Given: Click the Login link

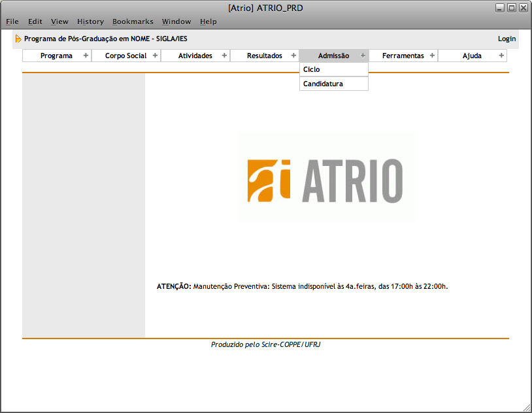Looking at the screenshot, I should pos(507,39).
